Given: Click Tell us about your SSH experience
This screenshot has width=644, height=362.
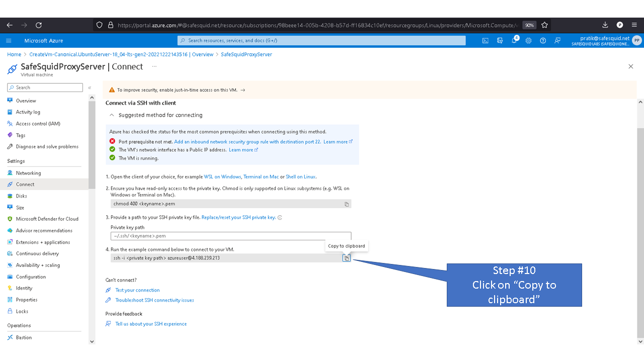Looking at the screenshot, I should 151,324.
